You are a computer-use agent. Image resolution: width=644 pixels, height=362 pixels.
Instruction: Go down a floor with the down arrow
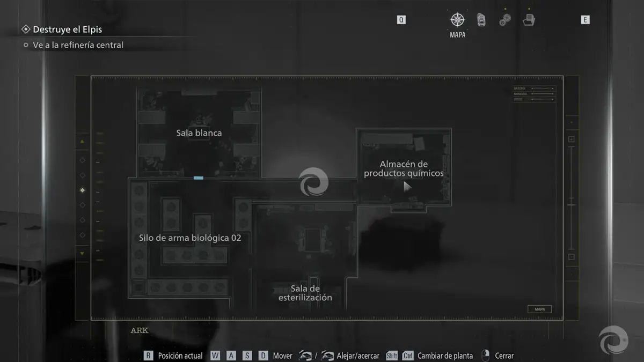coord(82,253)
